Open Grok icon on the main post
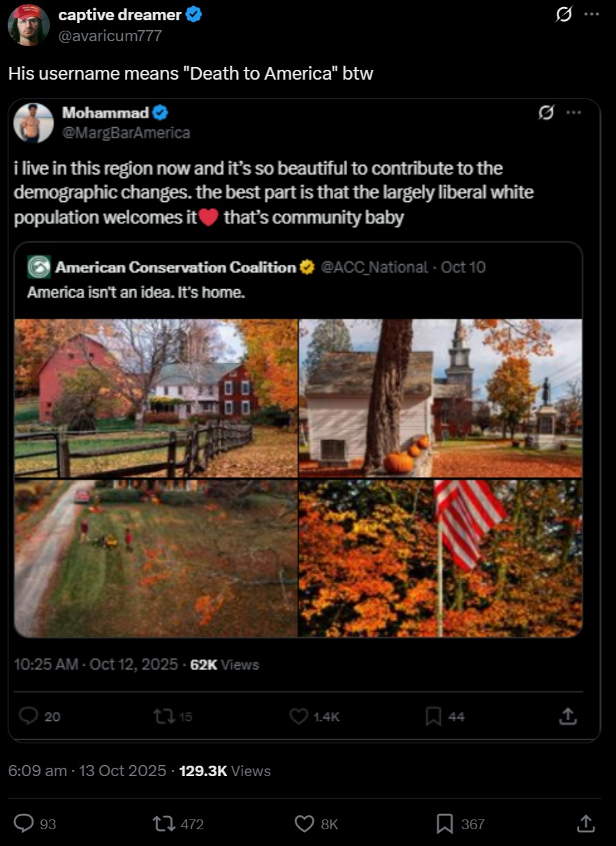Screen dimensions: 616x846 [x=563, y=15]
